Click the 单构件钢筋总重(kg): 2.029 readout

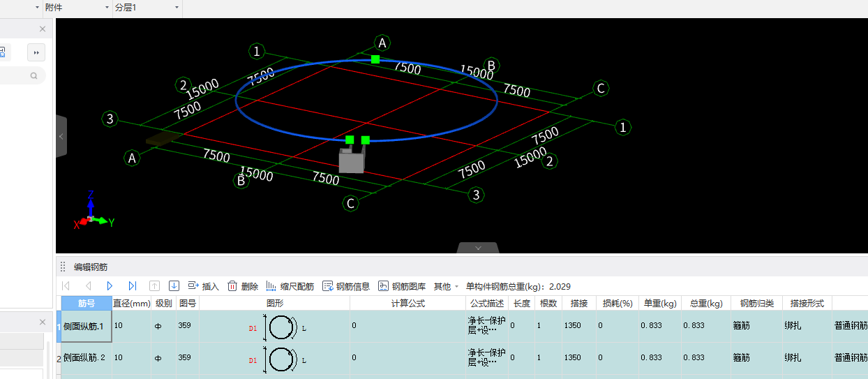point(518,286)
